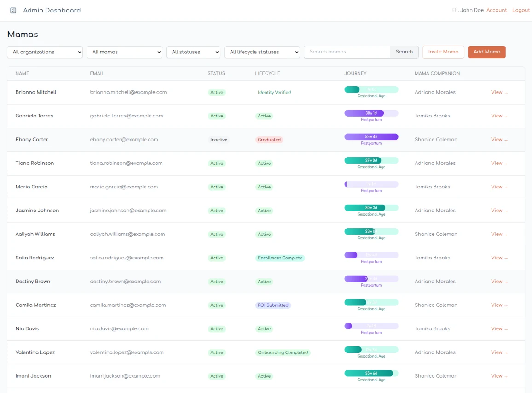
Task: Click the Search button
Action: pyautogui.click(x=404, y=52)
